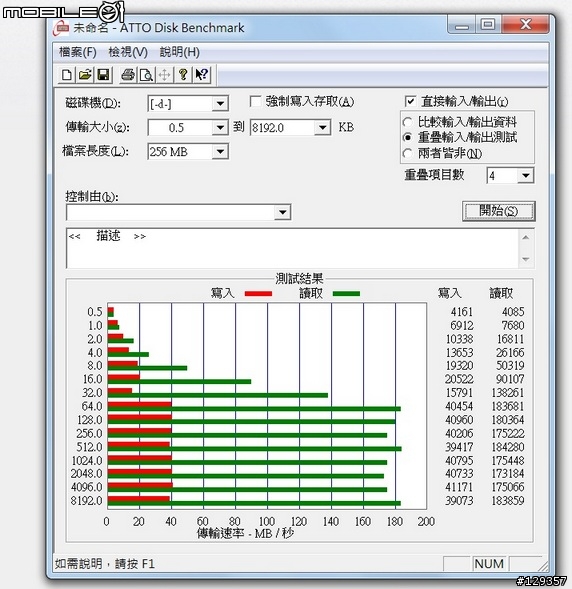Click inside the 描述 description text box
The height and width of the screenshot is (589, 572).
(292, 248)
